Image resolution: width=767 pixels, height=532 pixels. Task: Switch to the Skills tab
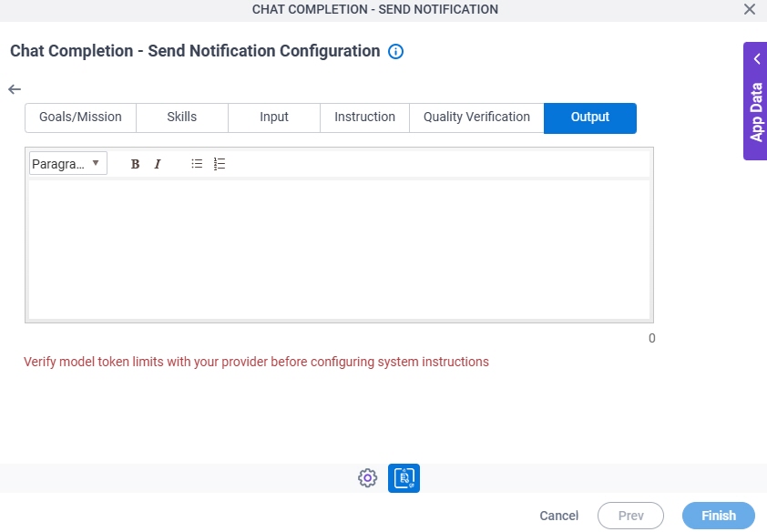click(x=182, y=118)
